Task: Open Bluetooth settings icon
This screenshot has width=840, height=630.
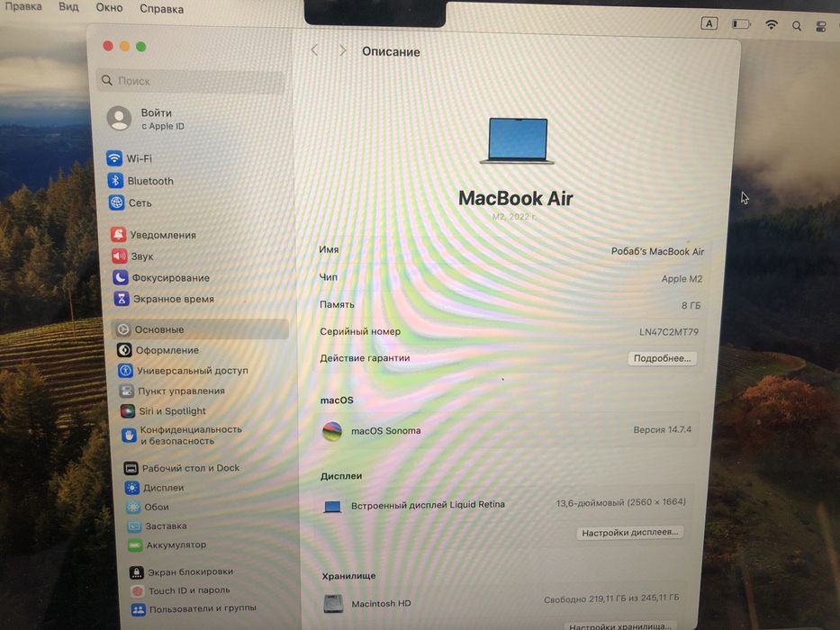Action: click(x=115, y=181)
